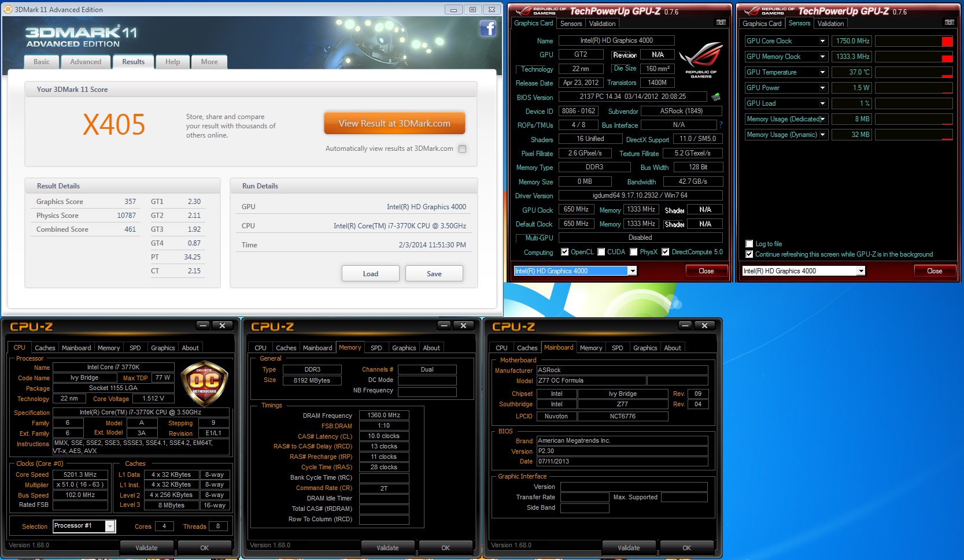Viewport: 964px width, 560px height.
Task: Click the BIOS save chip icon in GPU-Z
Action: point(716,97)
